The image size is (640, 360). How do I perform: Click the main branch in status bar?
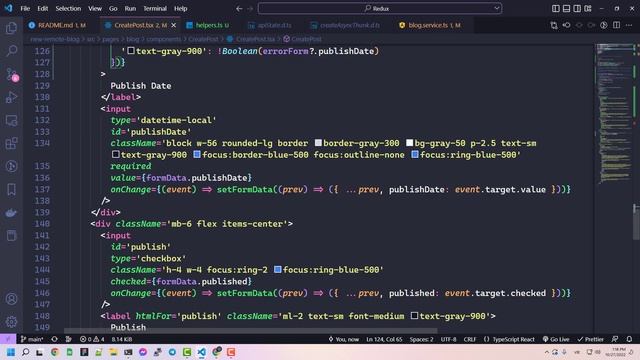pos(32,339)
